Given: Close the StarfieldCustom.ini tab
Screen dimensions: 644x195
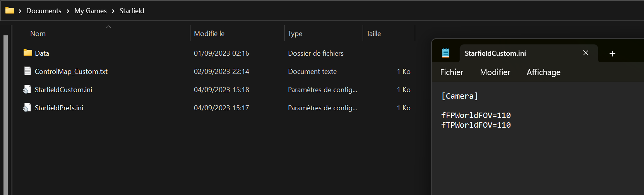Looking at the screenshot, I should point(586,53).
